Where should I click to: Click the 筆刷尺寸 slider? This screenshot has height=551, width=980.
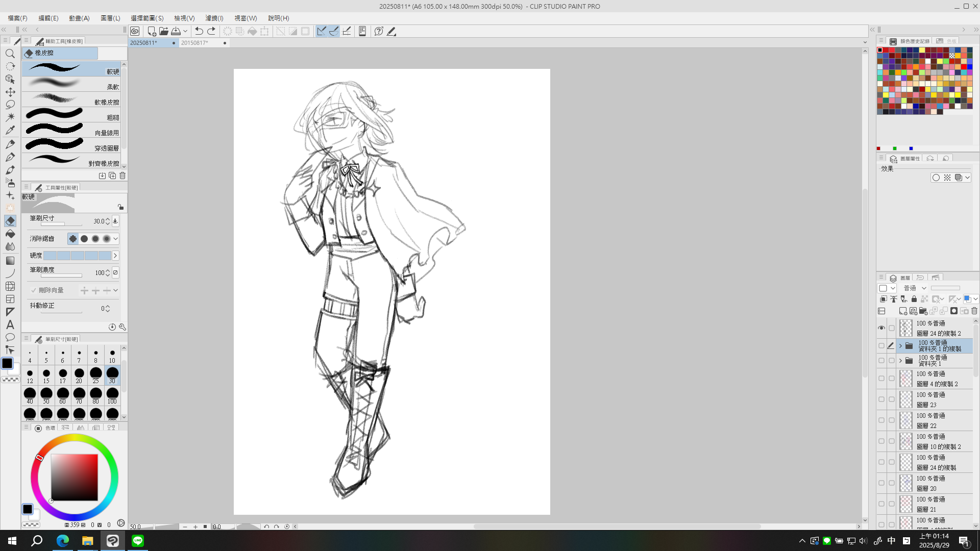tap(61, 224)
